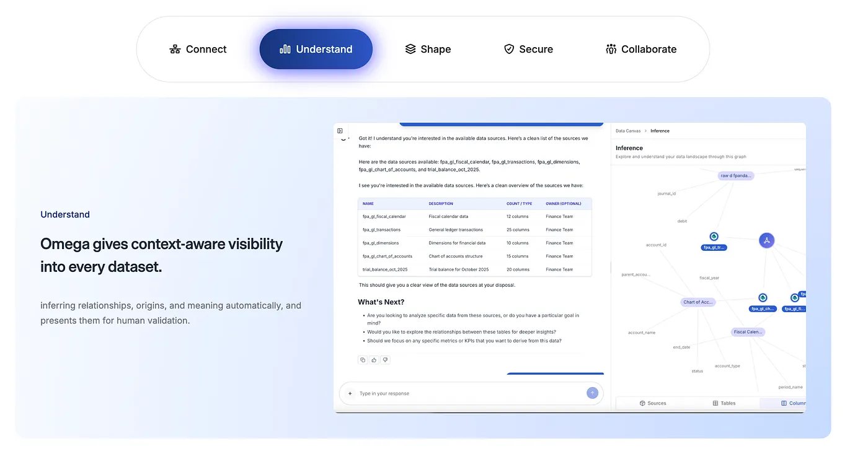Image resolution: width=868 pixels, height=459 pixels.
Task: Give the response a thumbs down
Action: [385, 360]
